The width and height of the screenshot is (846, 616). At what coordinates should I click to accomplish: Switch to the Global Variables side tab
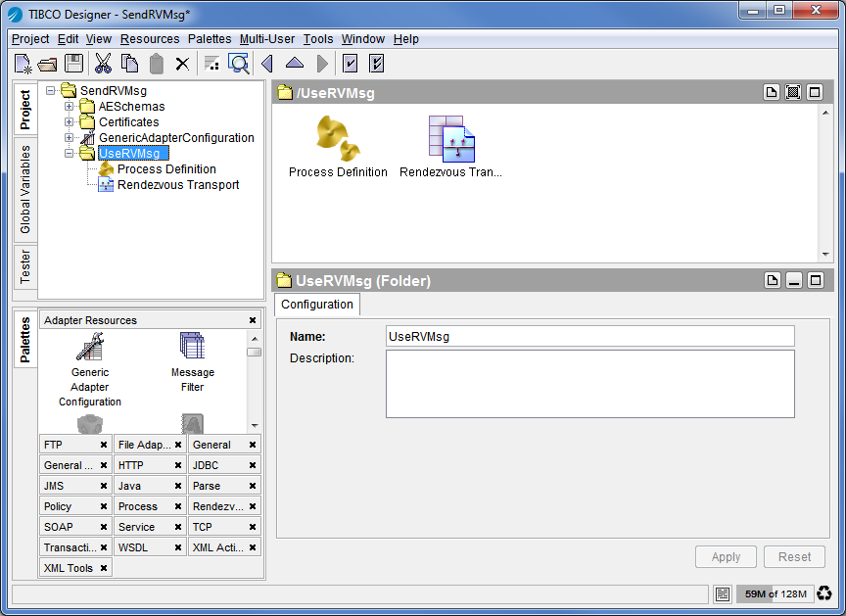(x=25, y=189)
